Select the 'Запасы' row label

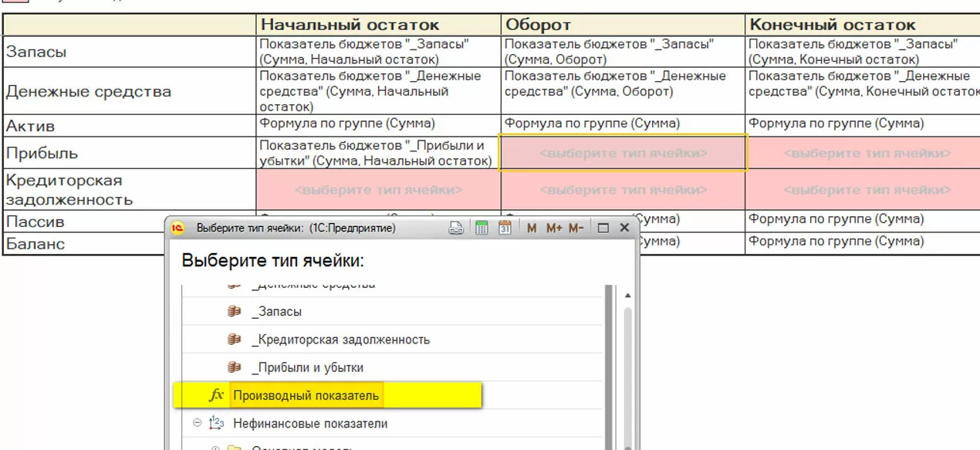[129, 52]
